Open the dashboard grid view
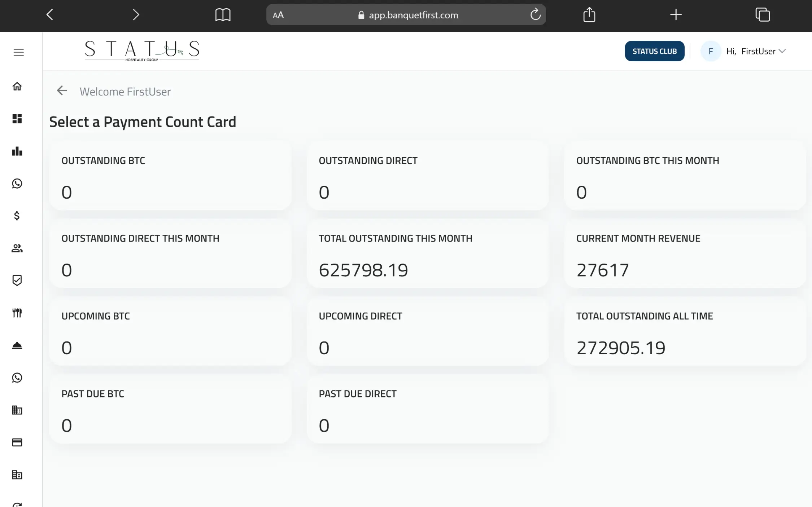Viewport: 812px width, 507px height. tap(17, 119)
